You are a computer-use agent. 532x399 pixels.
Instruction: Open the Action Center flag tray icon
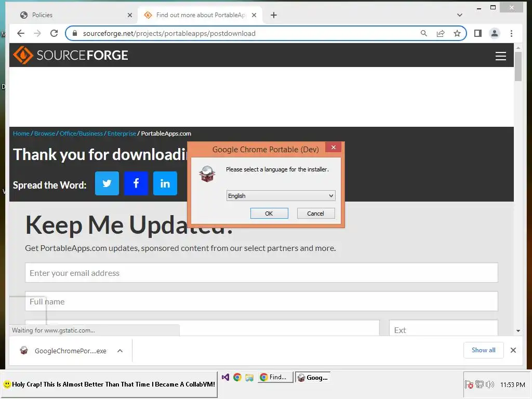click(x=469, y=384)
